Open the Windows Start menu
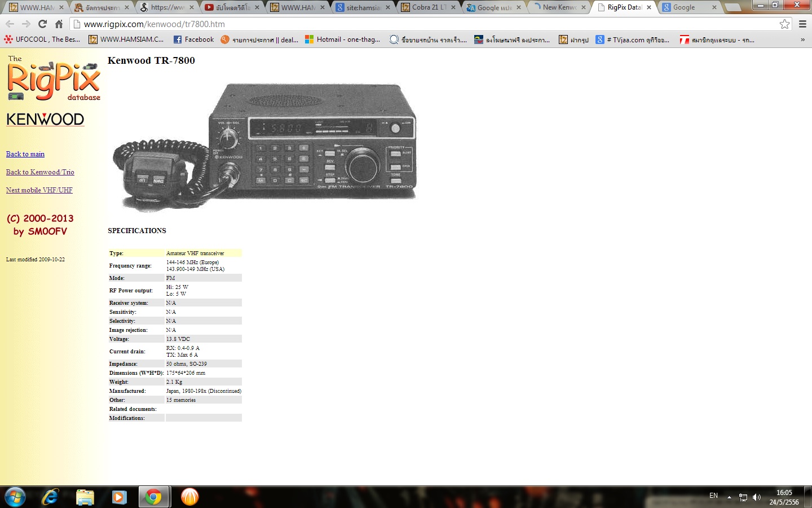This screenshot has height=508, width=812. tap(15, 497)
